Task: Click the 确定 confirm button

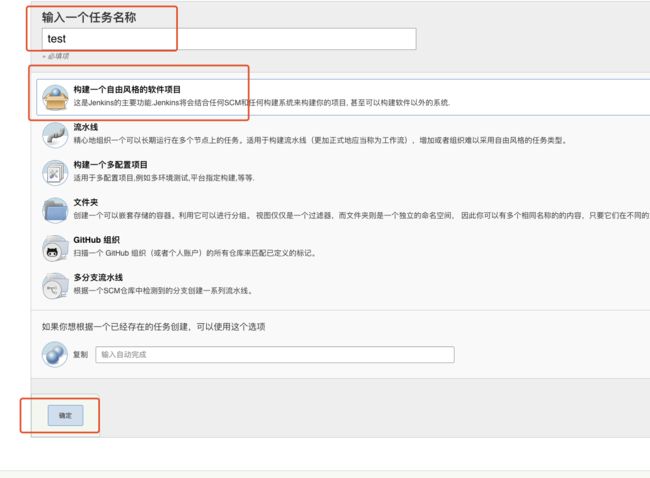Action: pos(65,415)
